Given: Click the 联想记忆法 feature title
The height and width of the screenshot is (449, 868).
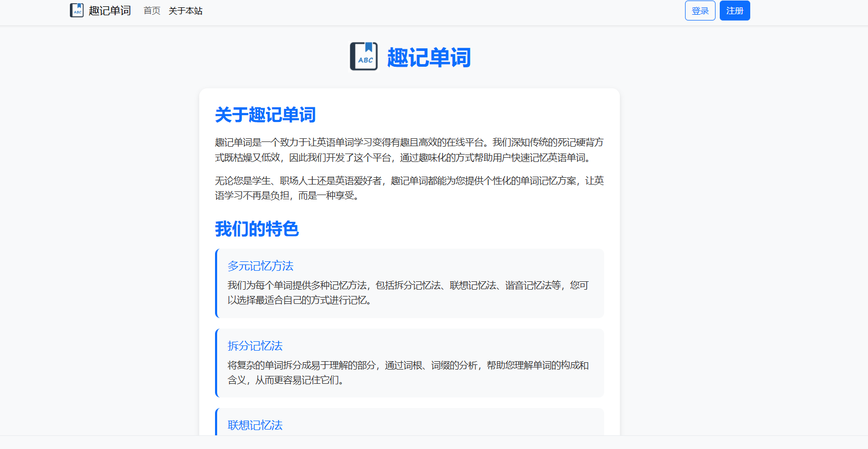Looking at the screenshot, I should click(255, 425).
